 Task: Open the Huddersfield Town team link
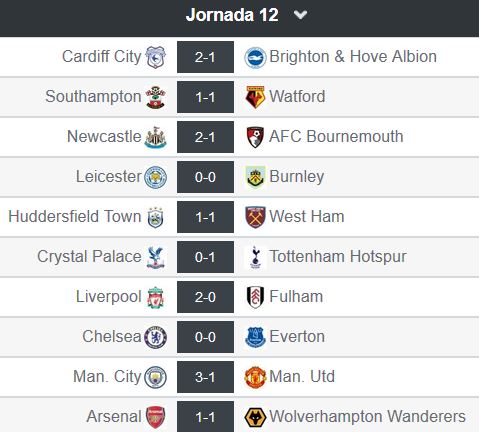[75, 216]
